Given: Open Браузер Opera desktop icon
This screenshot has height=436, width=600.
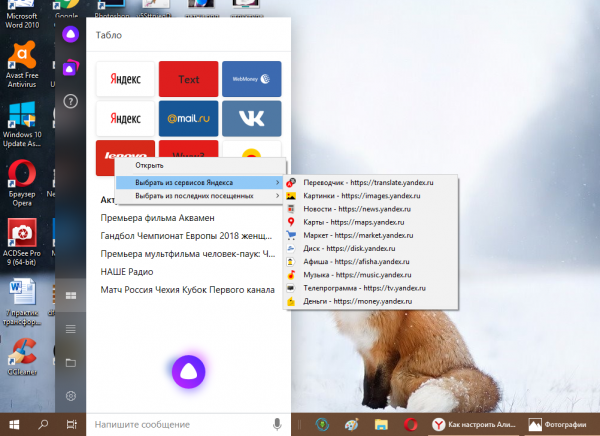Looking at the screenshot, I should [x=22, y=183].
